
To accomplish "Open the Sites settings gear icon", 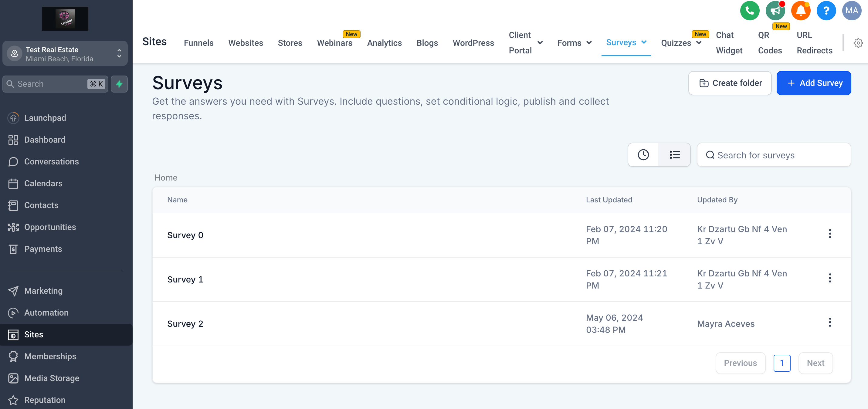I will (x=858, y=43).
